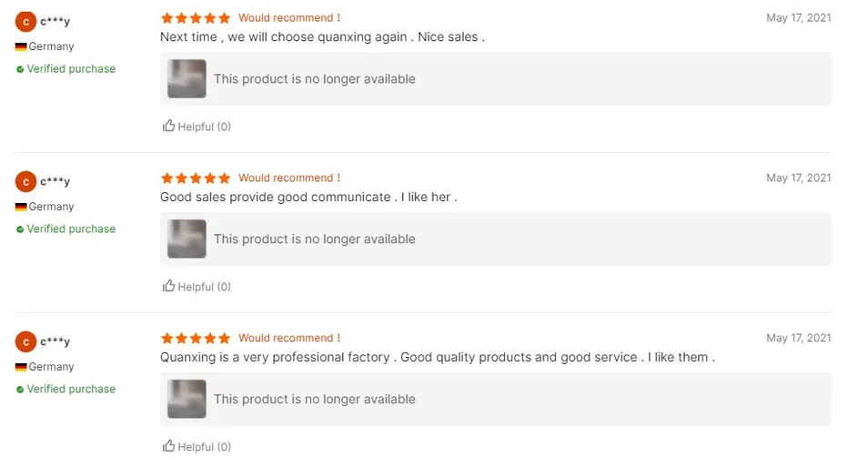Click Germany flag icon in first review

(x=21, y=46)
